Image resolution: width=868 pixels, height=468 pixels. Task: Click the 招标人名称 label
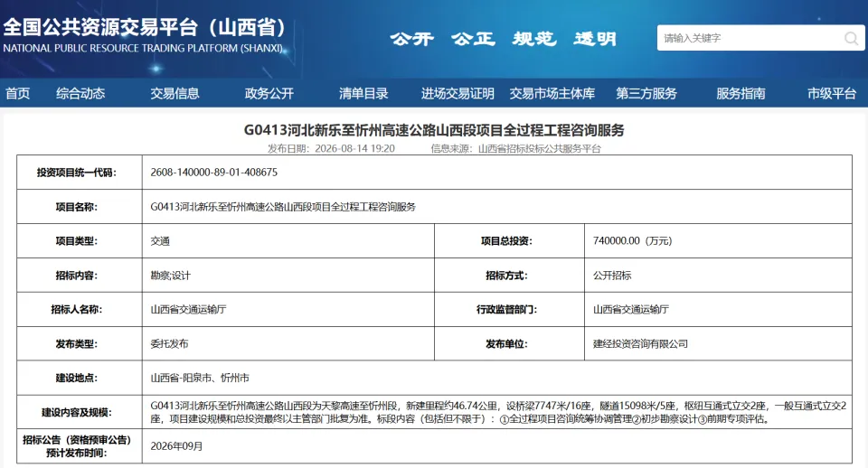click(x=76, y=309)
